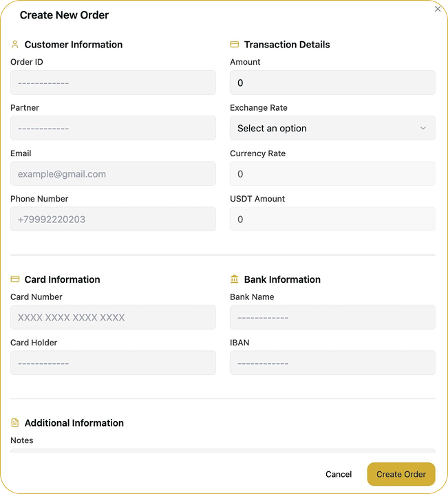Click the Transaction Details heading

[x=287, y=45]
